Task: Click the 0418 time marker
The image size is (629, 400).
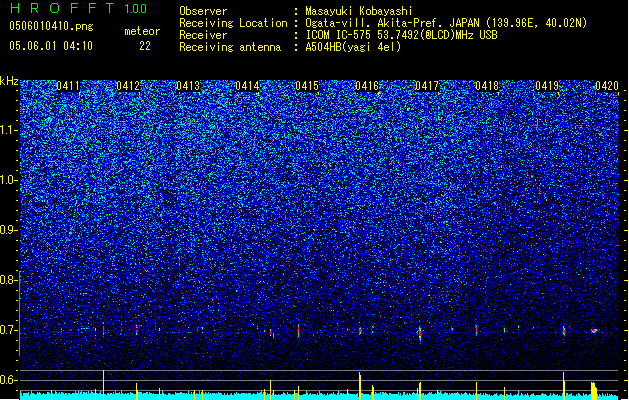Action: pos(487,86)
